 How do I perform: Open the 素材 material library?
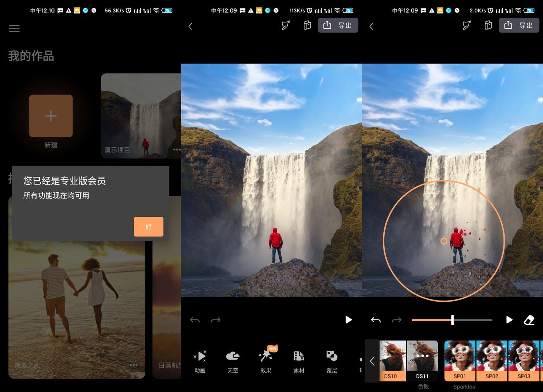(298, 361)
